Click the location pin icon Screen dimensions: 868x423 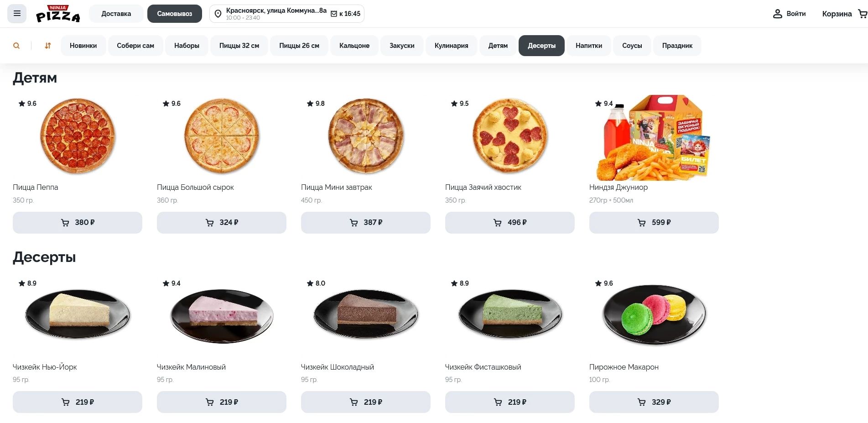[218, 14]
